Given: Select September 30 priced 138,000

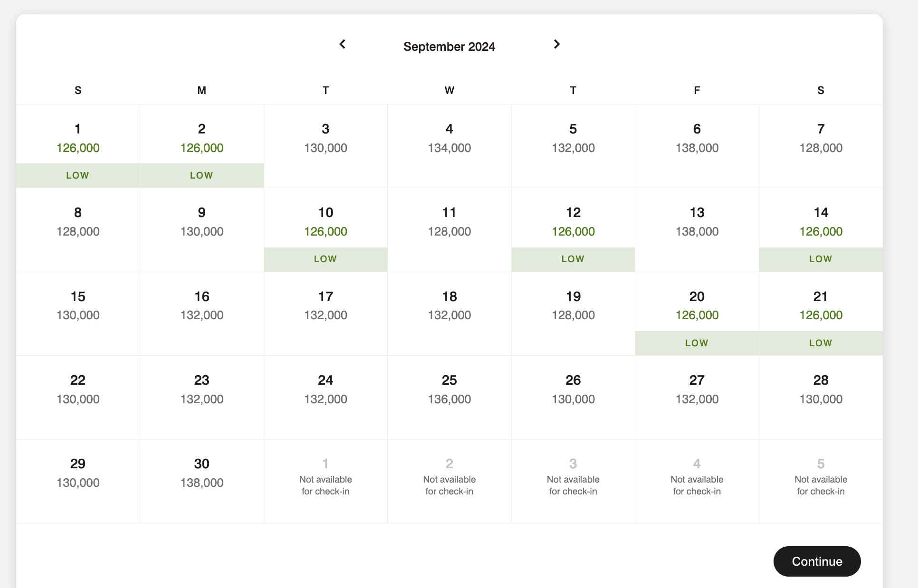Looking at the screenshot, I should [x=202, y=481].
